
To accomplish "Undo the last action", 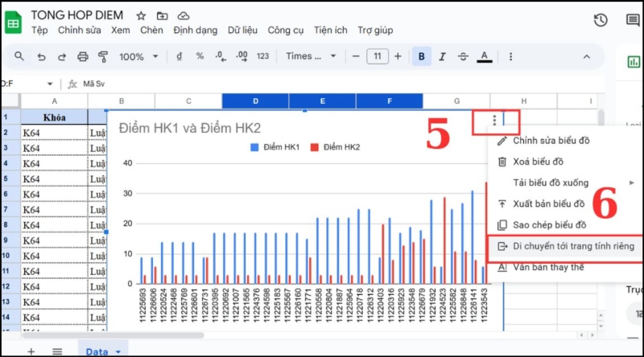I will pyautogui.click(x=41, y=56).
